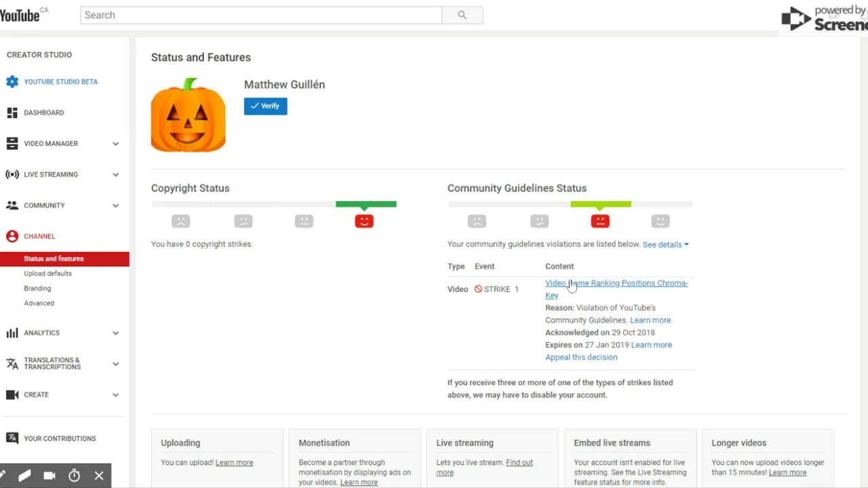This screenshot has width=868, height=488.
Task: Expand the Live Streaming menu
Action: click(115, 175)
